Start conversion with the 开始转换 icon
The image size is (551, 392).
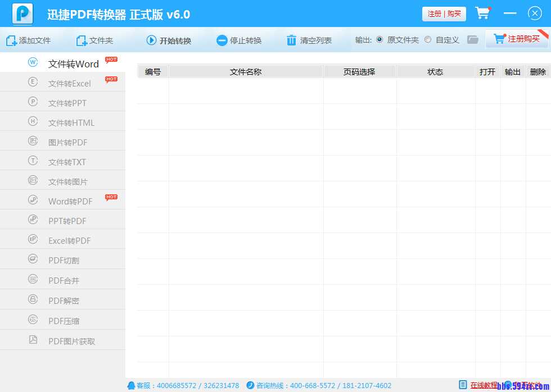point(151,39)
